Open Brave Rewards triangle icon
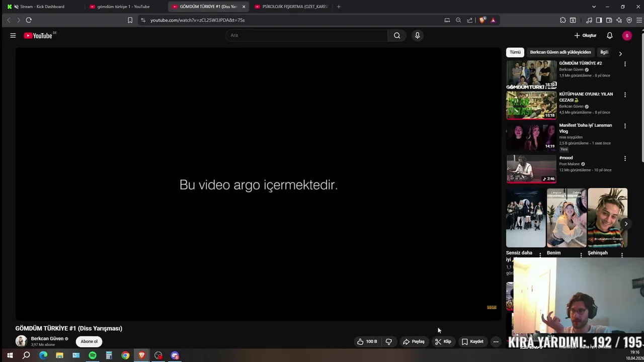This screenshot has height=362, width=644. (x=493, y=20)
